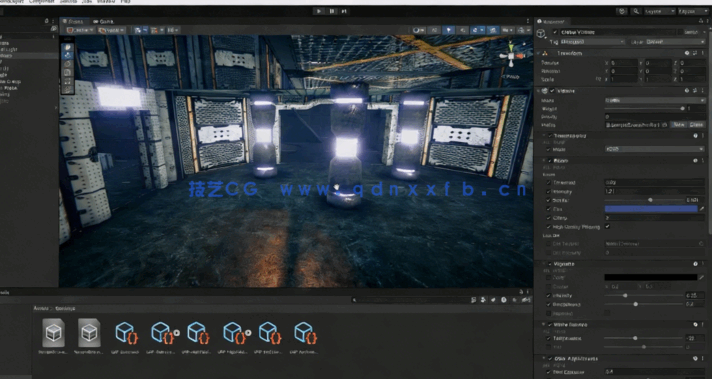Toggle the Hierarchy panel lock icon
The image size is (712, 379).
point(47,21)
